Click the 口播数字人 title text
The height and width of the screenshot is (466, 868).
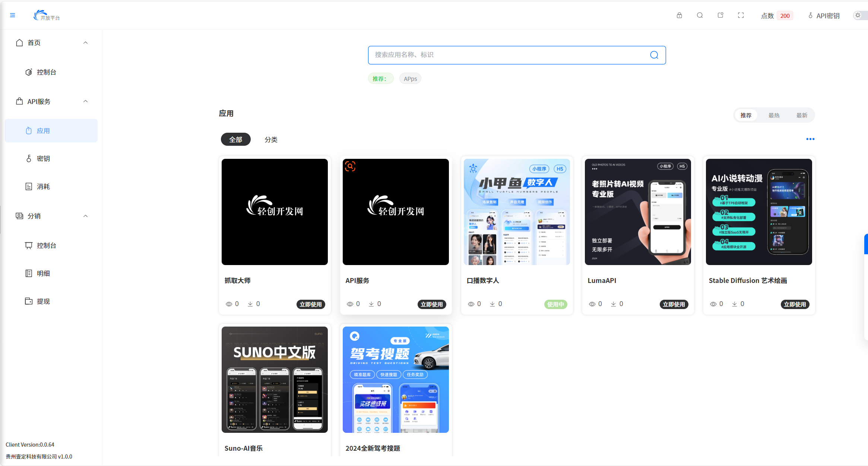(x=483, y=280)
